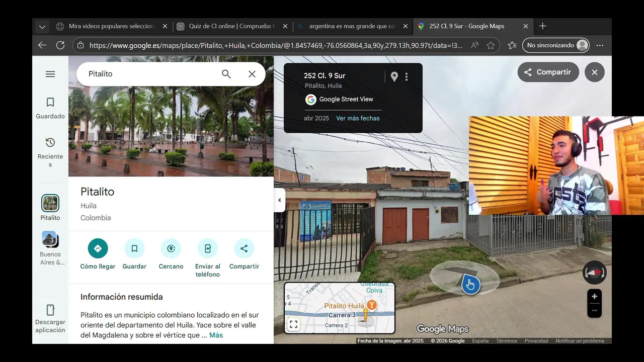Click the Street View compass control
644x362 pixels.
[594, 273]
